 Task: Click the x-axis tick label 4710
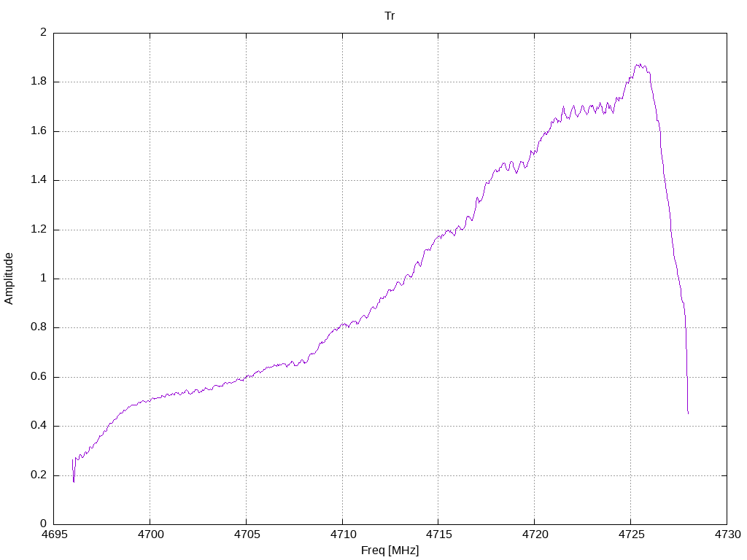pos(343,534)
